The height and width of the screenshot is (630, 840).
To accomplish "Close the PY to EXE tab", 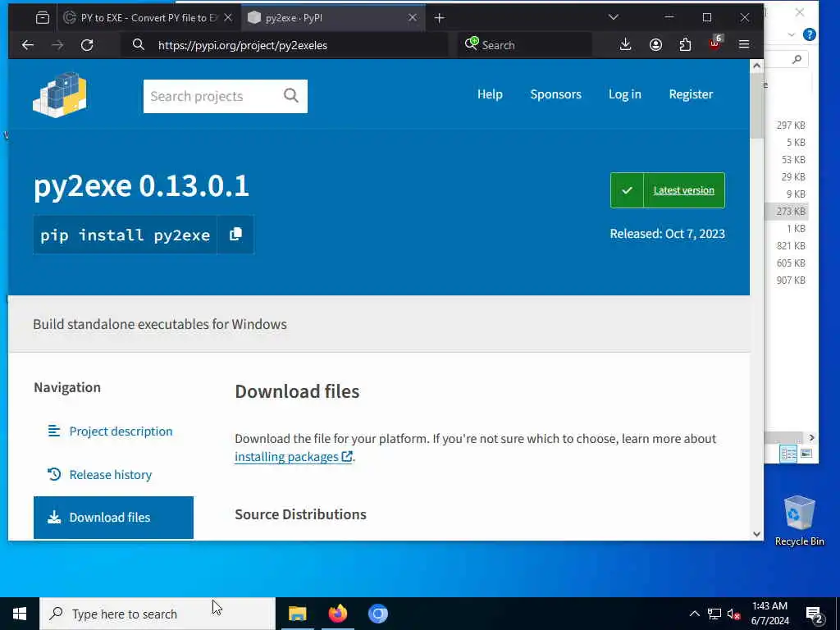I will click(228, 18).
